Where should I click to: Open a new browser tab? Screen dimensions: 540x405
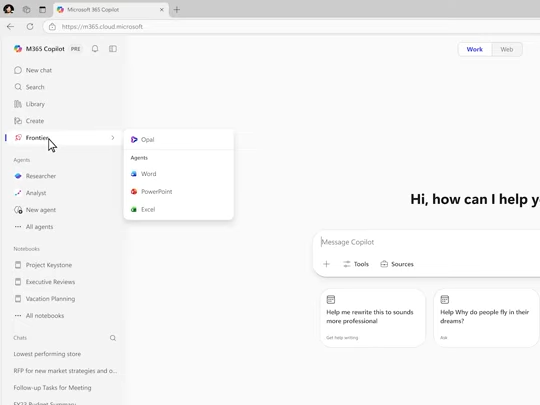[x=177, y=10]
